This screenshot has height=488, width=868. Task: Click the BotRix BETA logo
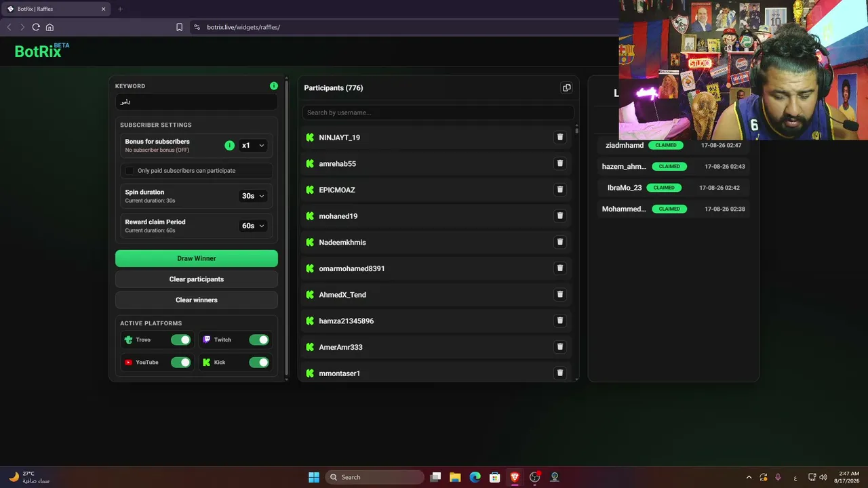click(x=42, y=51)
